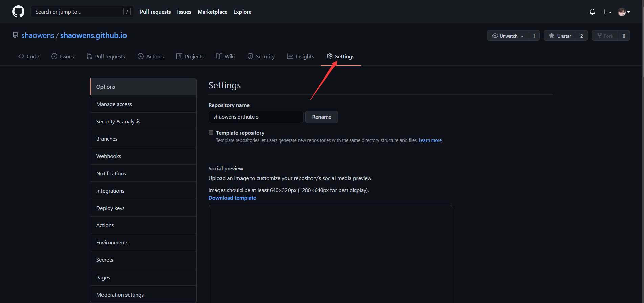This screenshot has height=303, width=644.
Task: Open Branches settings
Action: [143, 139]
